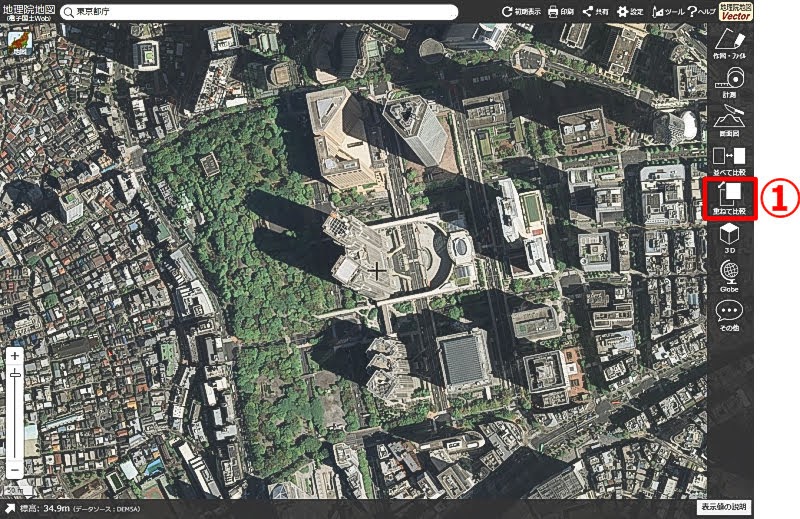This screenshot has height=519, width=800.
Task: Click the search magnifier icon
Action: [68, 12]
